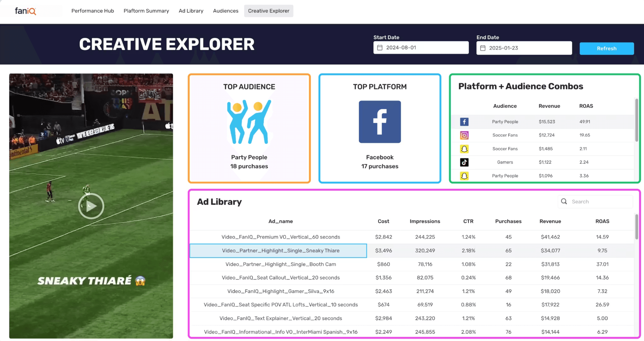Click the Ad Library search magnifier icon

[x=564, y=202]
